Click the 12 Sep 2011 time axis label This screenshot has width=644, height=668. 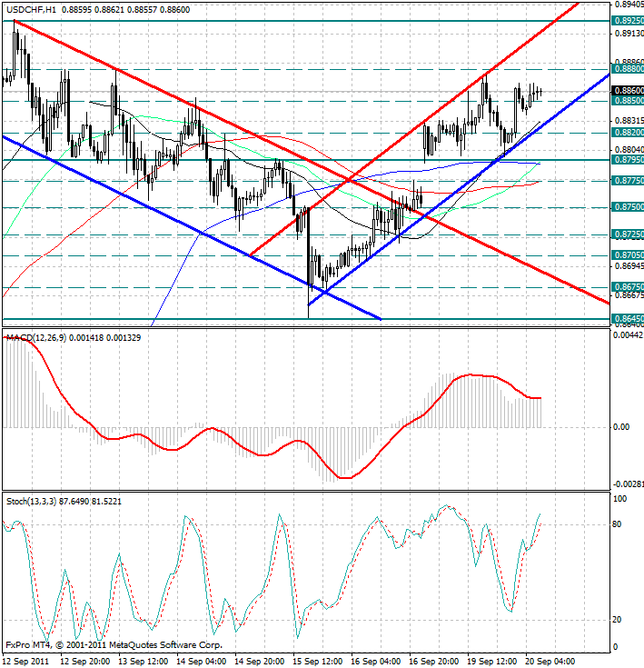point(26,662)
